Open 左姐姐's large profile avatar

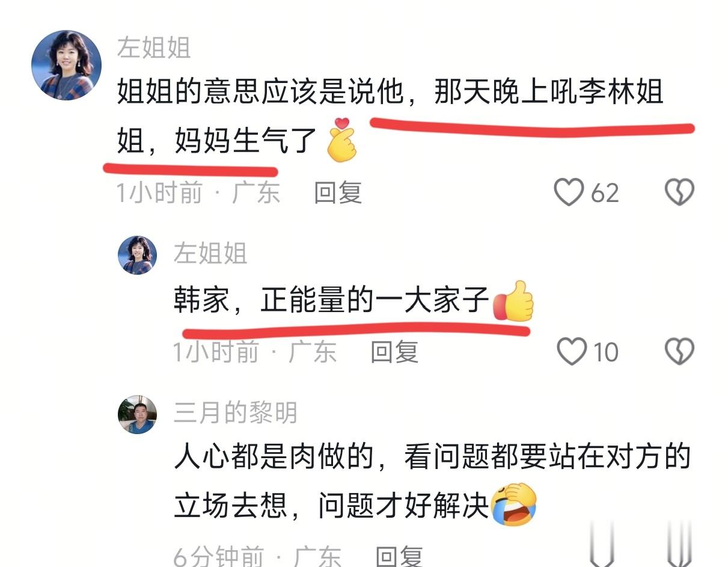point(66,65)
